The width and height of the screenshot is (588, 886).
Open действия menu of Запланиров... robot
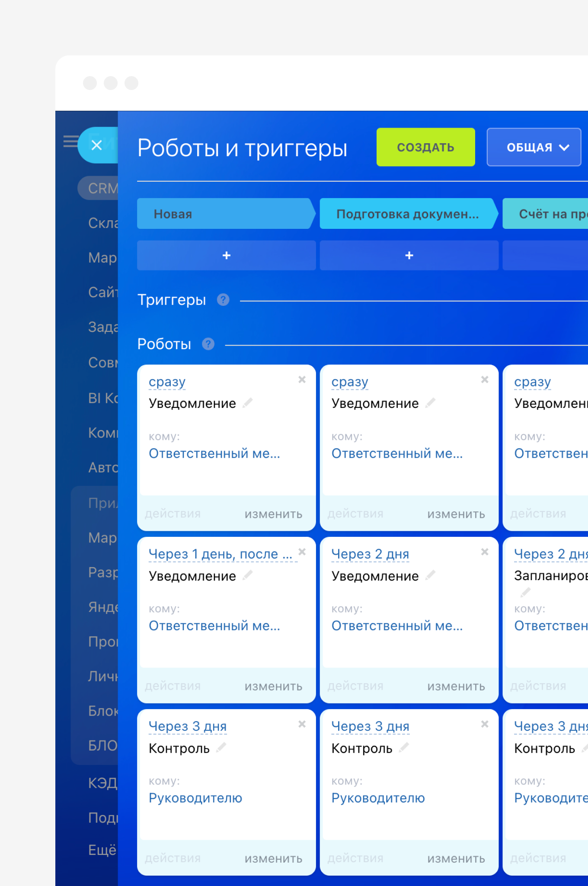pos(538,686)
